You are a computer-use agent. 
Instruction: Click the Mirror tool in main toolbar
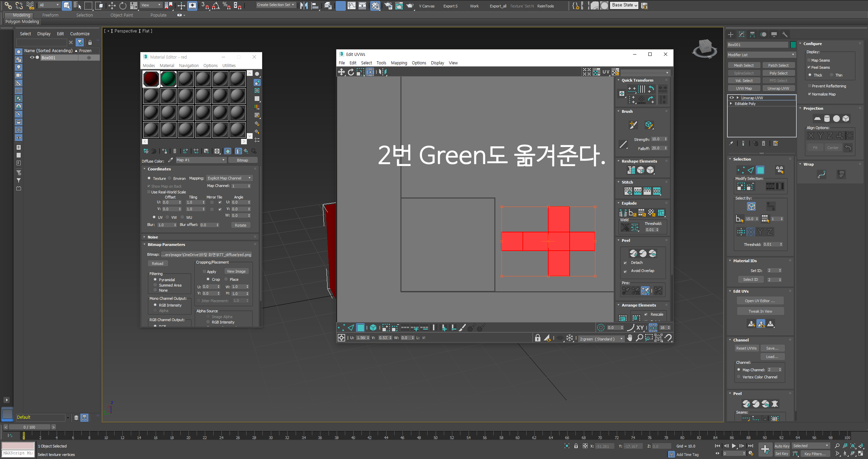(304, 5)
